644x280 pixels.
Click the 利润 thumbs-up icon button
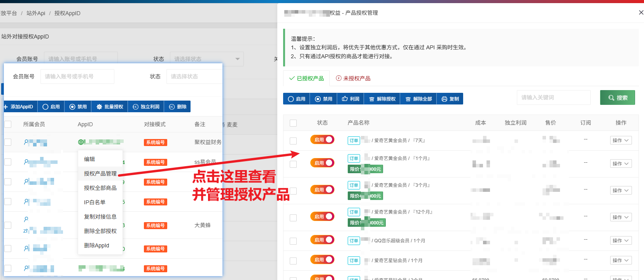pyautogui.click(x=350, y=99)
